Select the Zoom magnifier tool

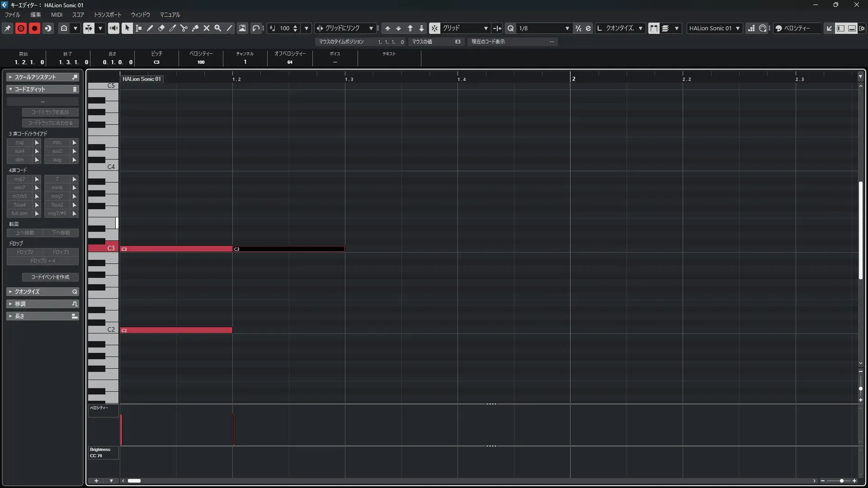218,28
